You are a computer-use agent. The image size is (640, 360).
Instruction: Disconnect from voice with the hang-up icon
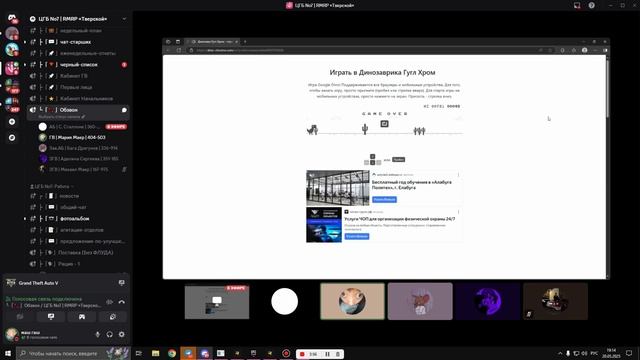click(x=122, y=302)
